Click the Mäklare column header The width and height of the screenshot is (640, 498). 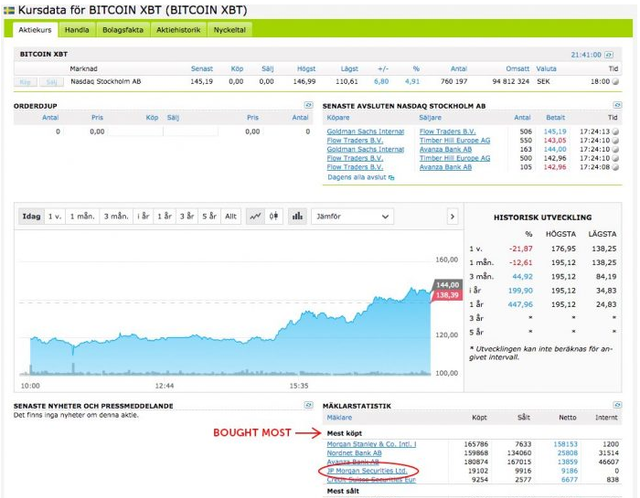click(339, 418)
